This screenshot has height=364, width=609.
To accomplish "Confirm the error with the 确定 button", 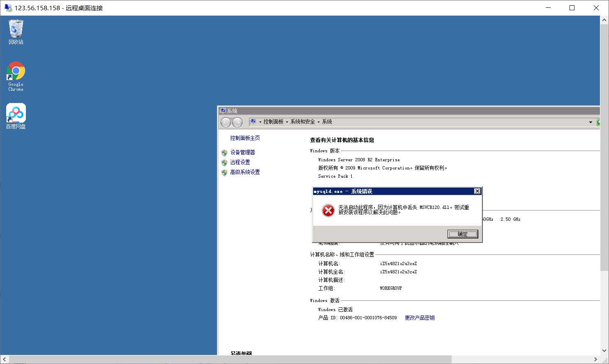I will tap(463, 234).
